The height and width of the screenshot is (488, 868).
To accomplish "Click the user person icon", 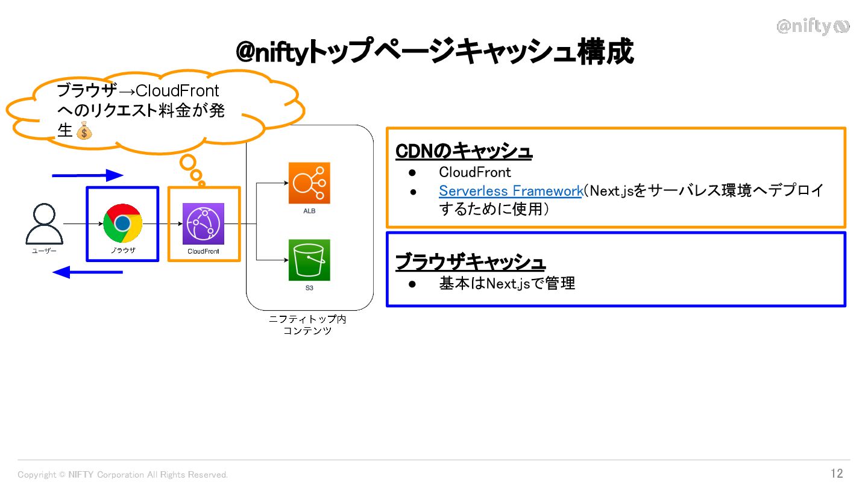I will 44,224.
